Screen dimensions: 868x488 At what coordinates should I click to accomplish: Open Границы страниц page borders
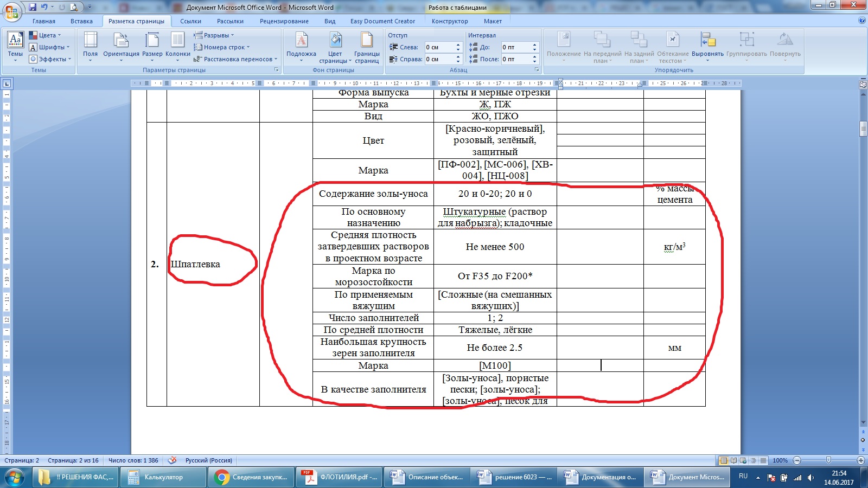(x=367, y=44)
